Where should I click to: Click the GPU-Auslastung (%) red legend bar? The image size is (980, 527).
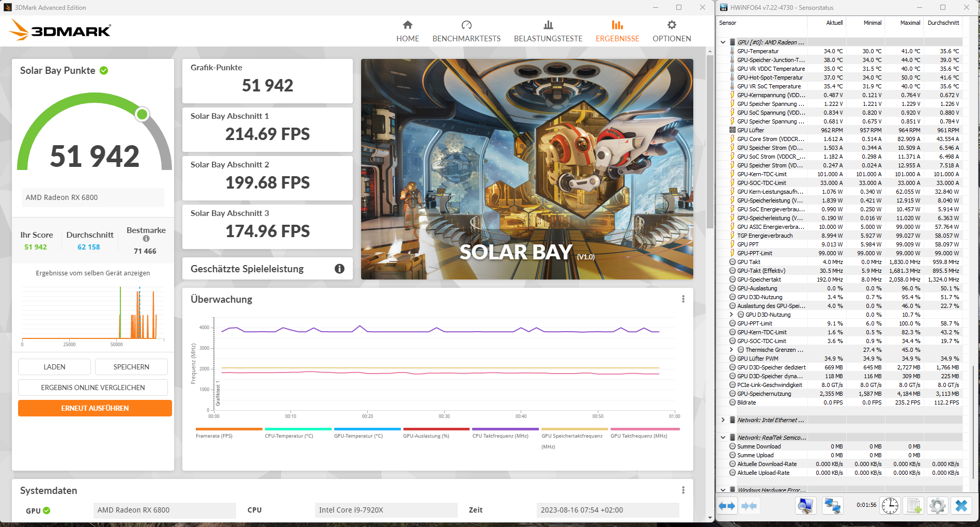coord(437,429)
